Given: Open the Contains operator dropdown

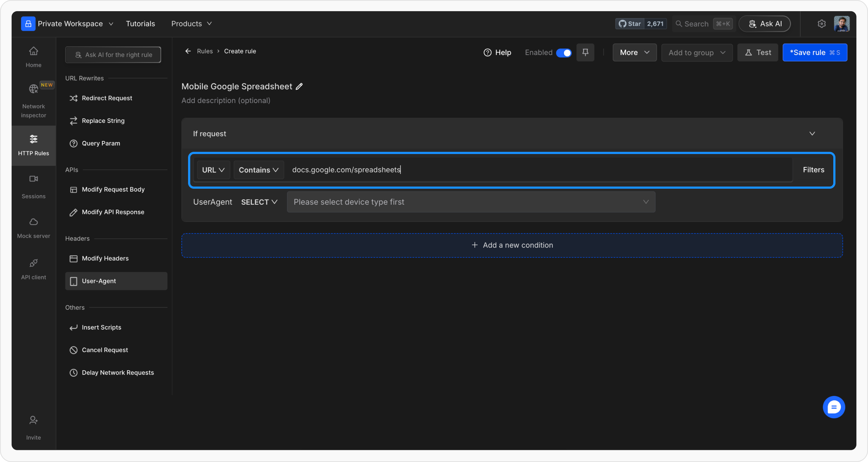Looking at the screenshot, I should coord(259,170).
